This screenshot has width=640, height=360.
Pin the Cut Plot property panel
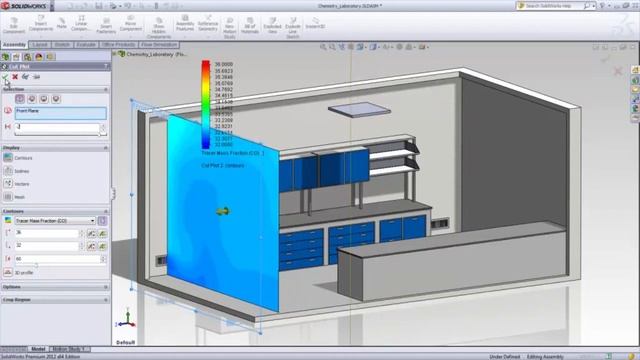coord(37,77)
